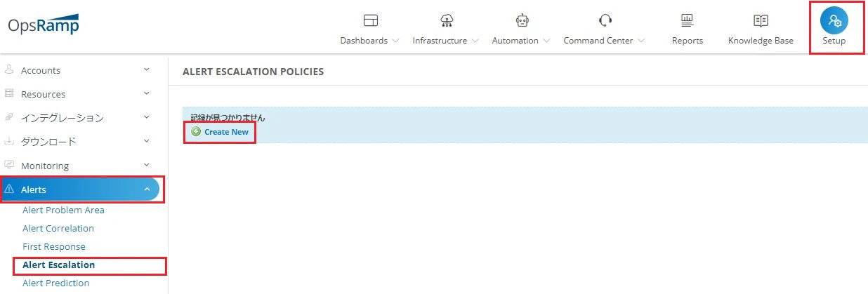Open the Reports chart icon
This screenshot has width=868, height=294.
pos(688,20)
